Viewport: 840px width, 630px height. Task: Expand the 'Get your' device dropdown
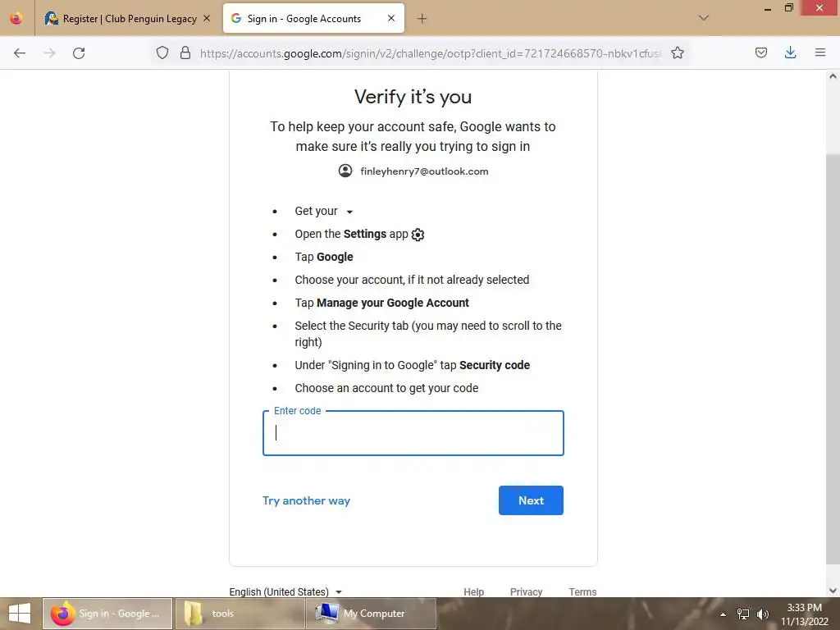click(x=349, y=212)
